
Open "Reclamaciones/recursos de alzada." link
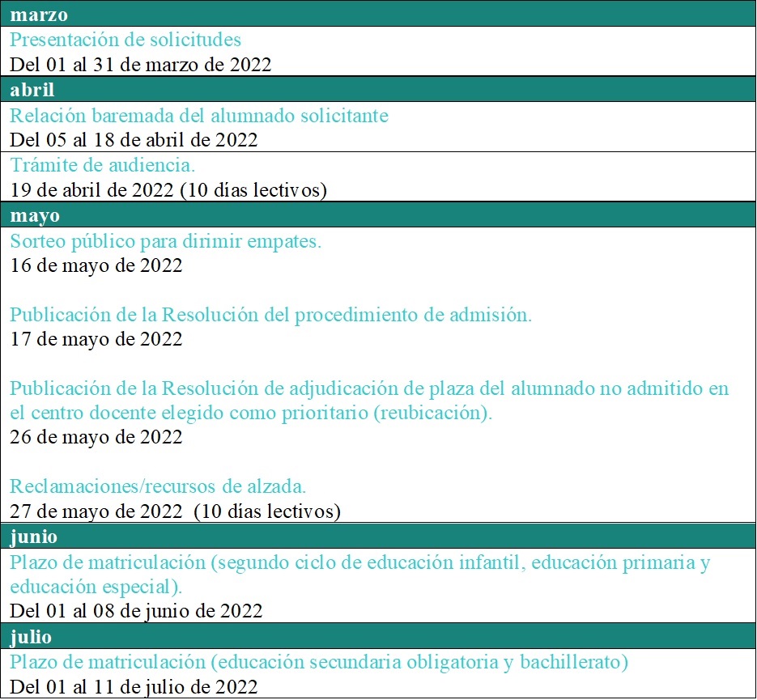[158, 486]
